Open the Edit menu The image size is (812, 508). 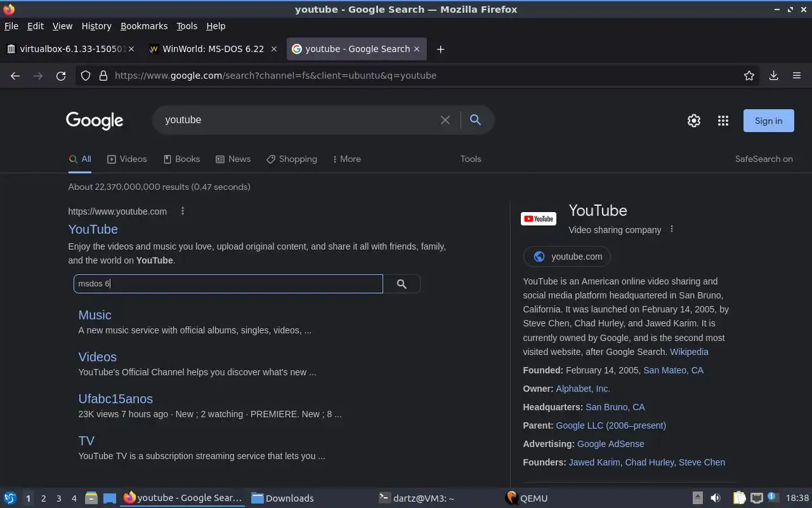click(36, 26)
